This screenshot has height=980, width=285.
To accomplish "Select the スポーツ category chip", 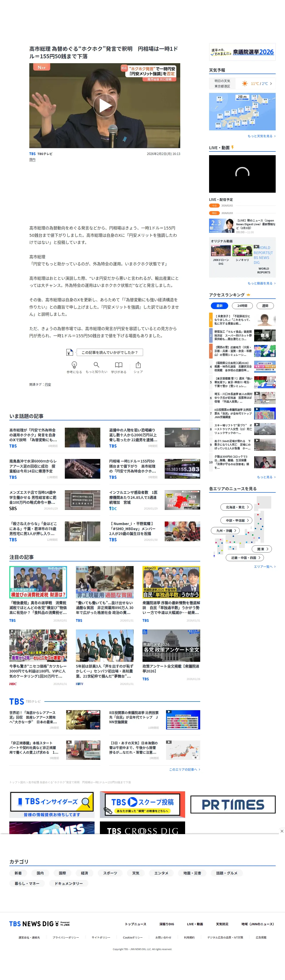I will [x=110, y=873].
